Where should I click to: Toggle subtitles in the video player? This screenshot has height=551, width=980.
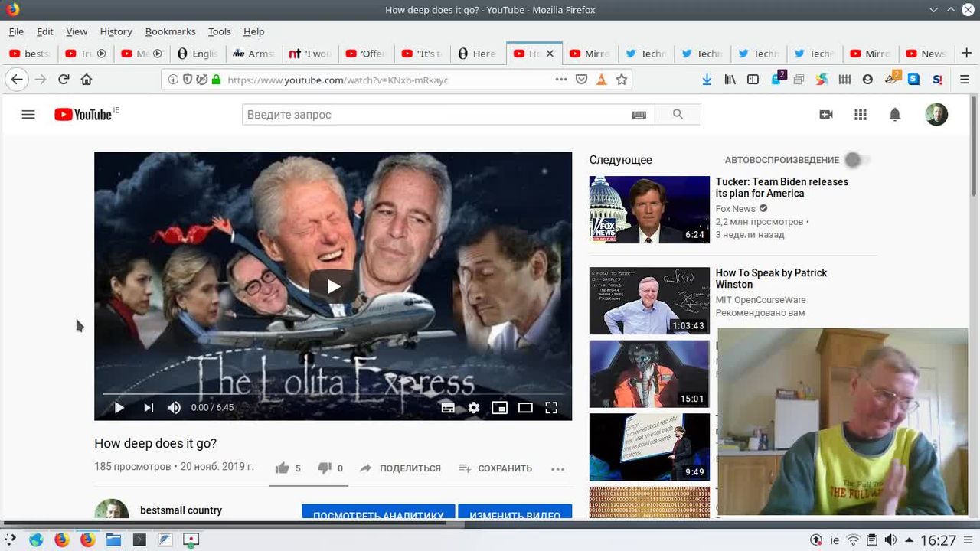pos(448,408)
